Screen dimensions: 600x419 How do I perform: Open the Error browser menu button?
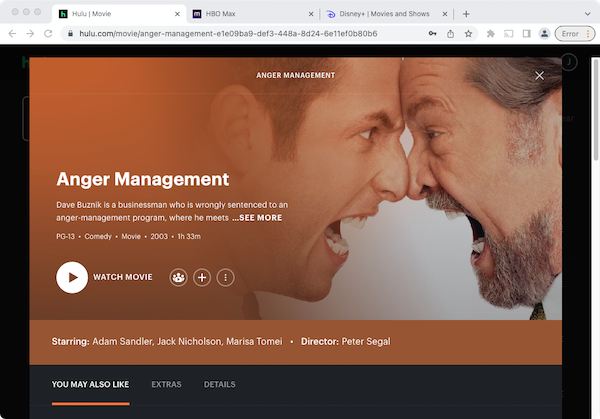tap(575, 34)
